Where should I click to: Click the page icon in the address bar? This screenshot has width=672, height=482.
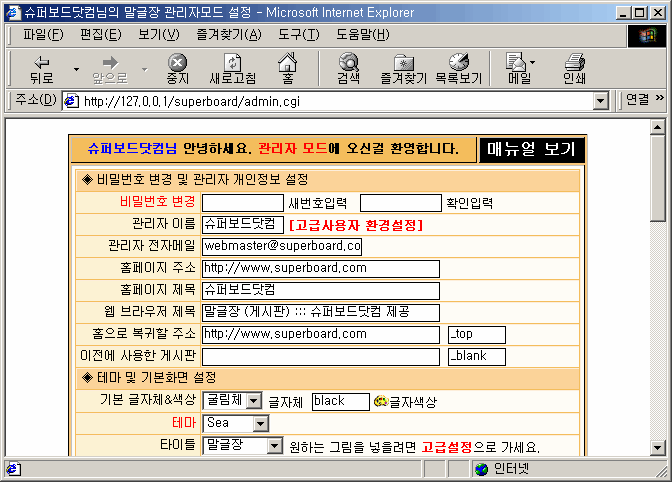pos(71,101)
